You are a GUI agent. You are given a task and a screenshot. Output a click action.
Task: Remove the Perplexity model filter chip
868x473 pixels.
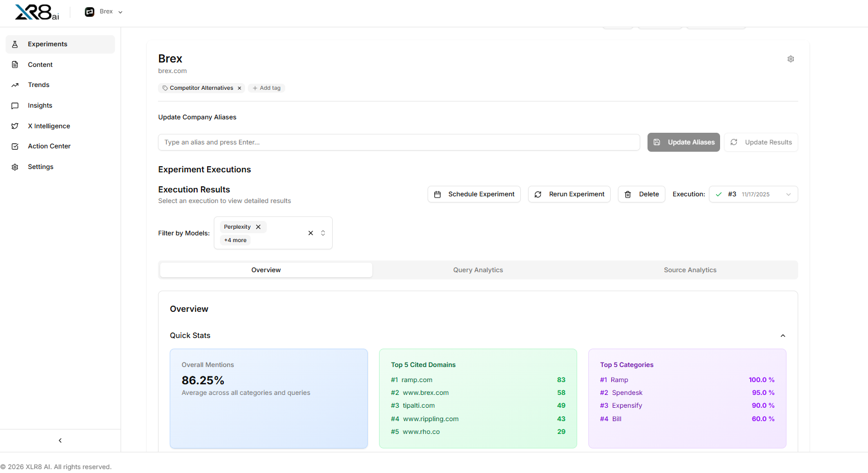258,227
